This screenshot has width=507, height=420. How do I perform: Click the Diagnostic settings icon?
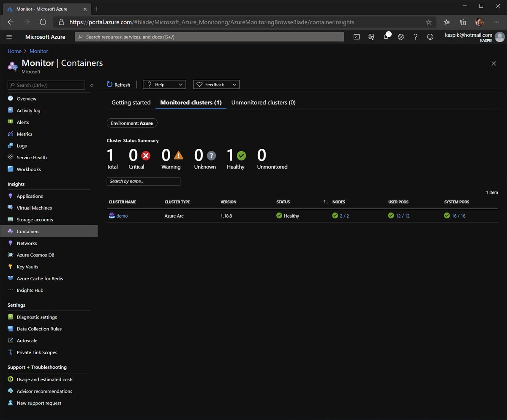(x=11, y=317)
